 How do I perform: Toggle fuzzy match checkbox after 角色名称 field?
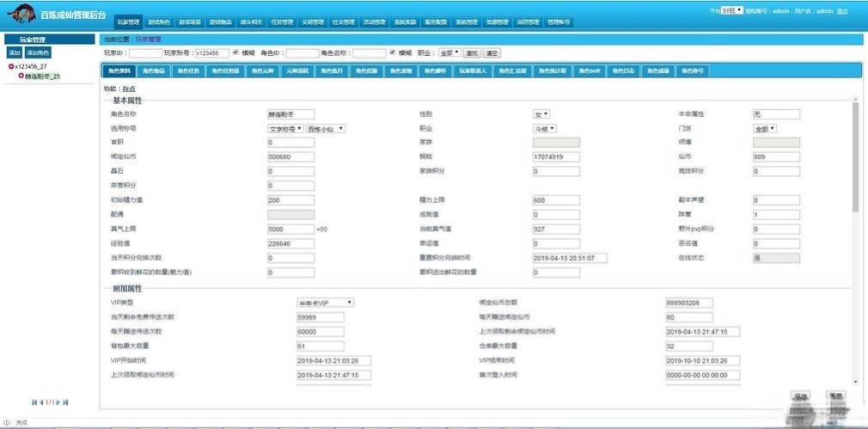(393, 52)
